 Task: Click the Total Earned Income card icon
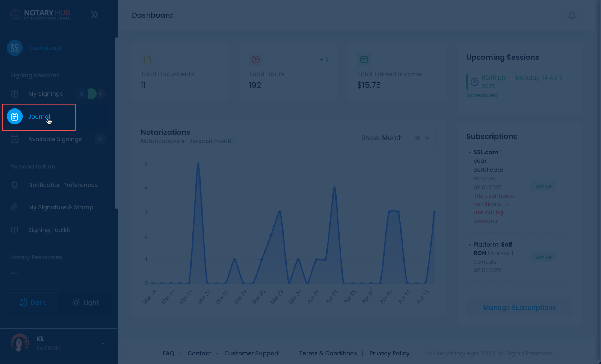364,60
